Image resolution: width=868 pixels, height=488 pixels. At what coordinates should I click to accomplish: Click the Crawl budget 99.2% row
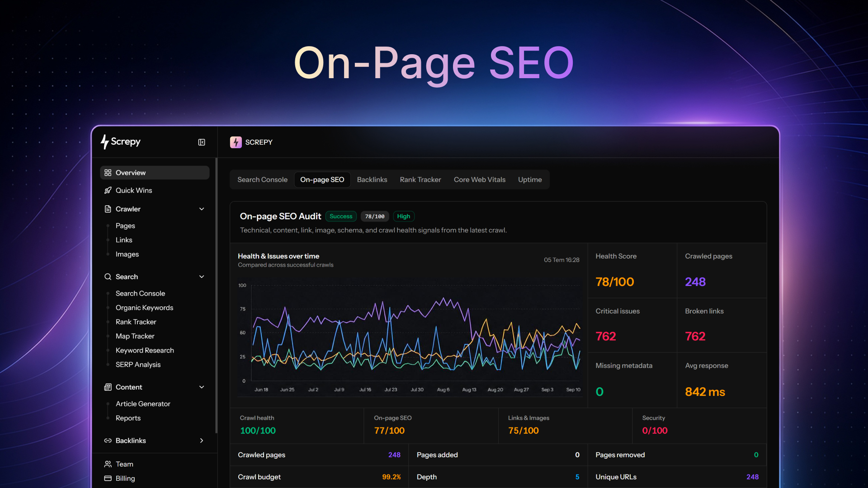[319, 477]
